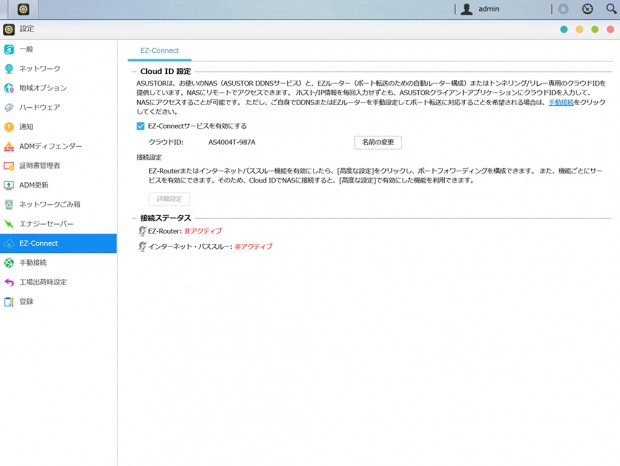
Task: Click the activity monitor icon in top bar
Action: (588, 9)
